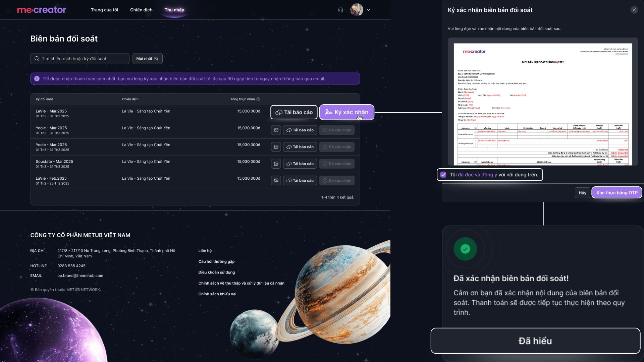Click the info icon in purple notice banner

(37, 79)
